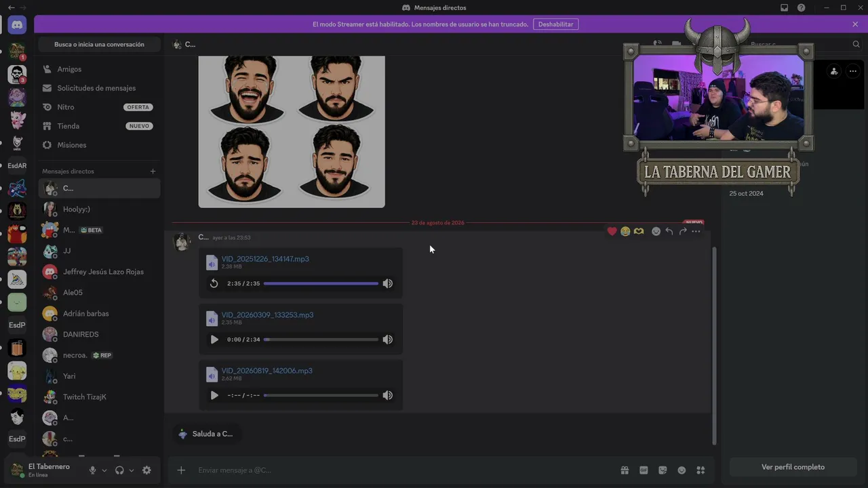Screen dimensions: 868x488
Task: Open the sticker picker
Action: (663, 470)
